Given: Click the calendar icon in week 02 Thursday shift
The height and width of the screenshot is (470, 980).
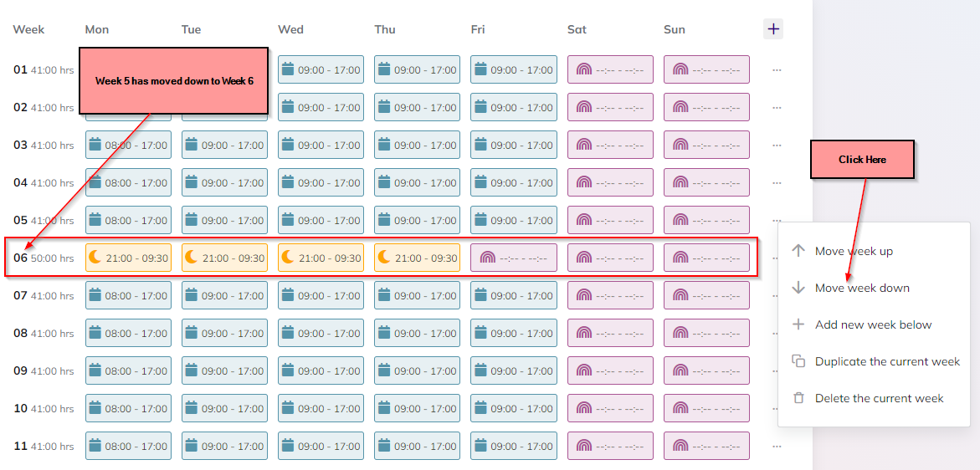Looking at the screenshot, I should click(384, 107).
